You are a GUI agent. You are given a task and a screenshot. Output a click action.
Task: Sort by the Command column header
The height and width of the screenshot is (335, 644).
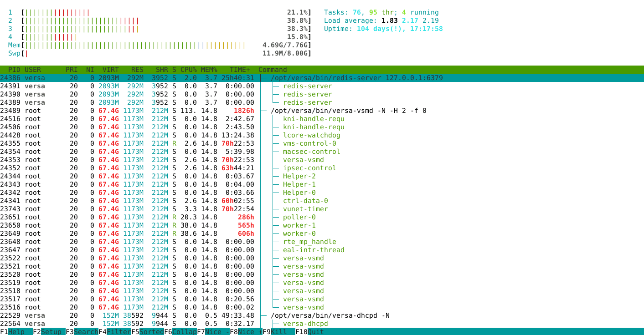(273, 70)
